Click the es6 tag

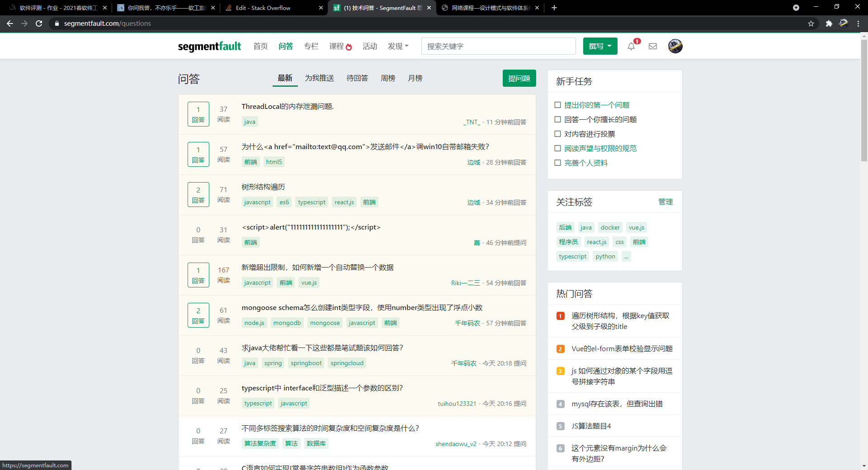click(x=284, y=202)
